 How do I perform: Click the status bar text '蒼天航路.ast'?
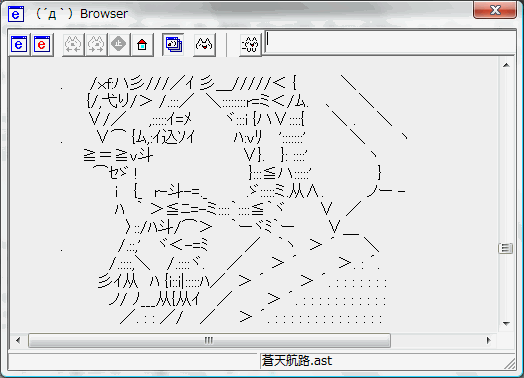pyautogui.click(x=297, y=361)
